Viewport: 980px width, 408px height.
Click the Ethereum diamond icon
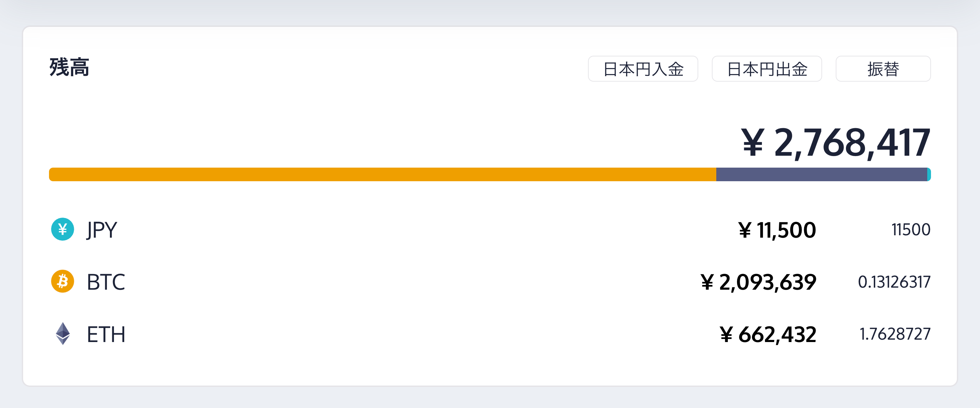pos(63,334)
